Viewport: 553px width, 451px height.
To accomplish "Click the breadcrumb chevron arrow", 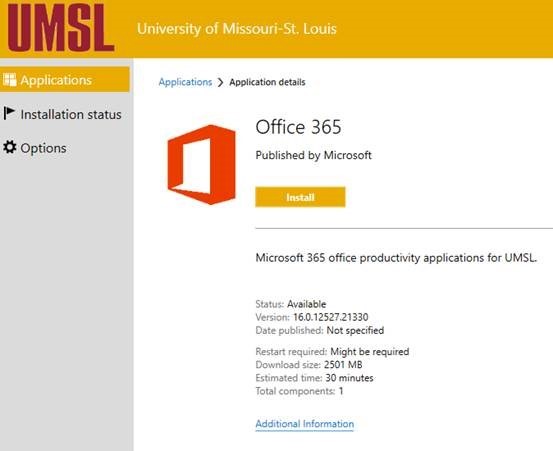I will [221, 83].
